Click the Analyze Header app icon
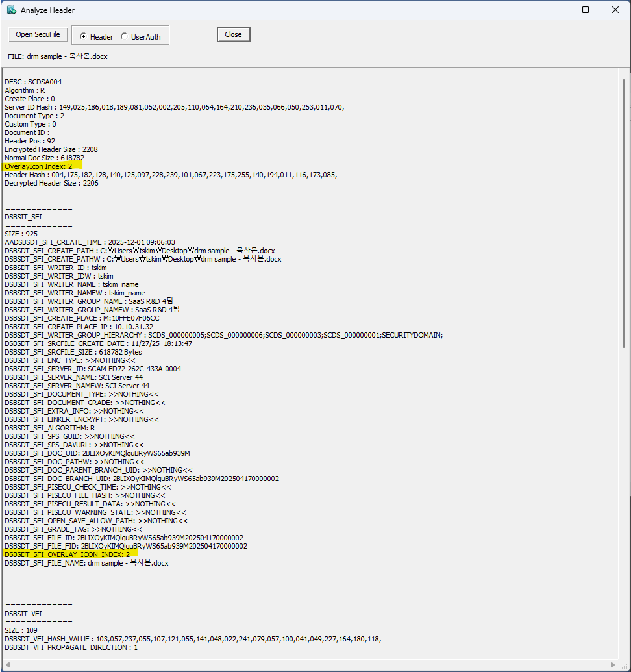631x672 pixels. coord(11,10)
